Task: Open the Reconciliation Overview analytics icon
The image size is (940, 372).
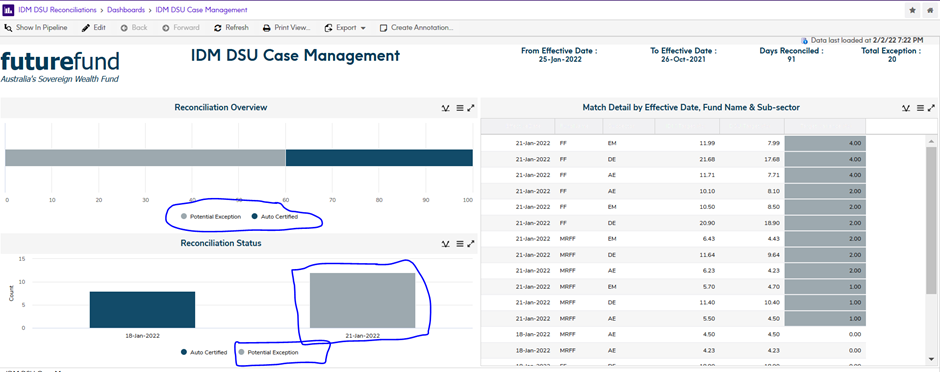Action: pyautogui.click(x=445, y=108)
